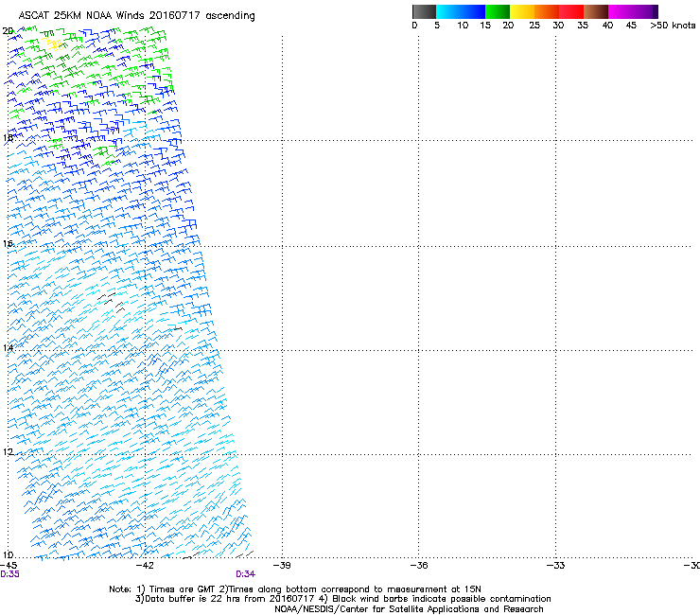
Task: Click the 'NOAA/NESDIS/Center for Satellite Applications' credit
Action: pos(409,609)
